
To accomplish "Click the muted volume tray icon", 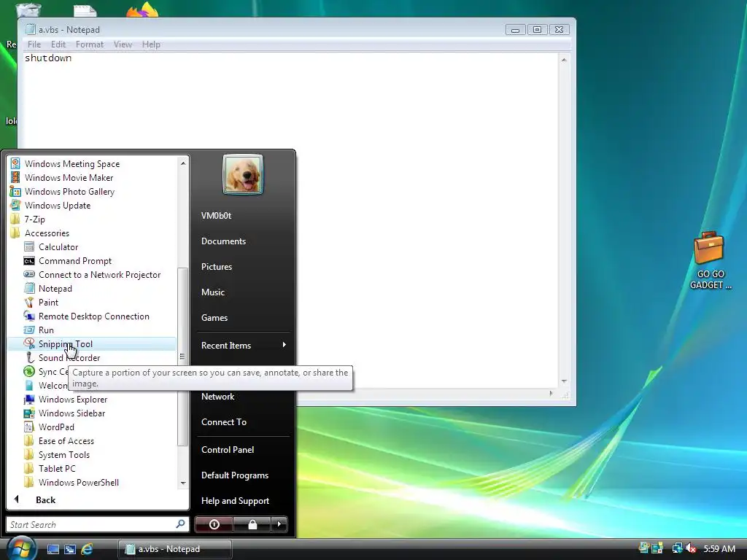I will click(691, 548).
